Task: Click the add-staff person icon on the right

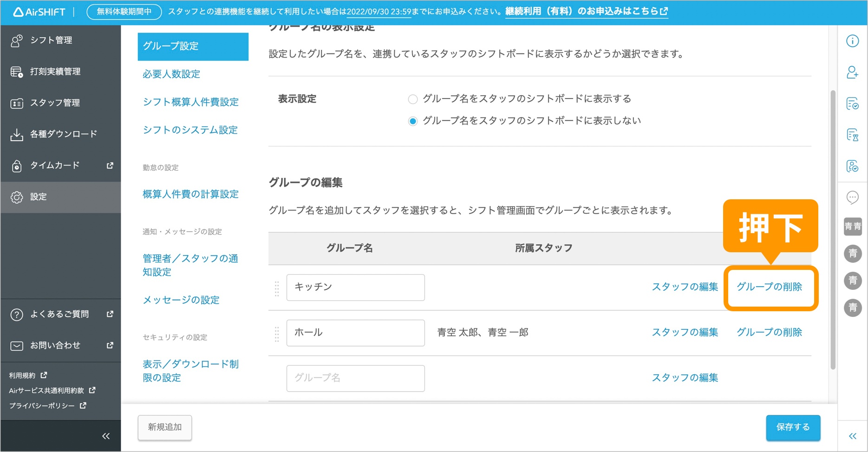Action: coord(853,73)
